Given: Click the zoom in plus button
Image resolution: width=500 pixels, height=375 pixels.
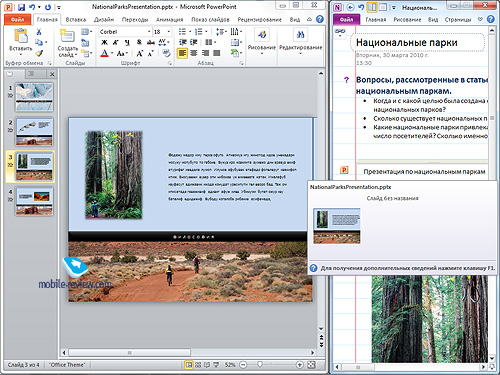Looking at the screenshot, I should click(299, 365).
